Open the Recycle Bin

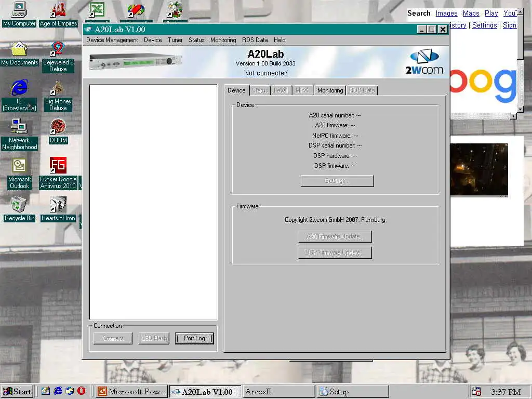click(x=19, y=209)
